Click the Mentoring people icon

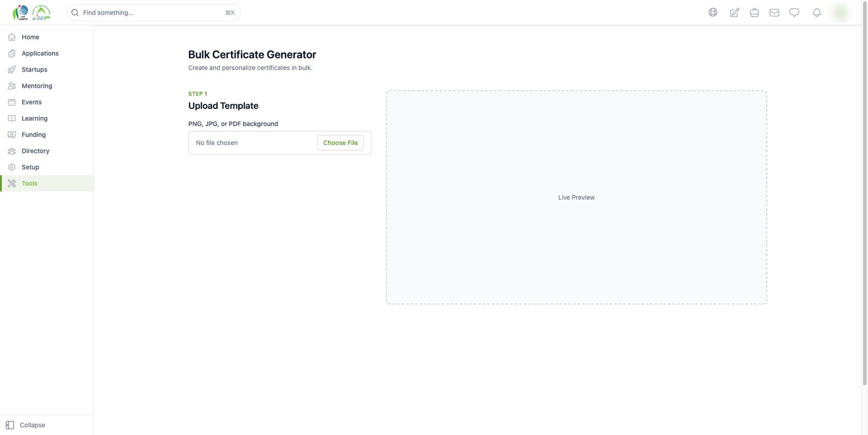[12, 86]
